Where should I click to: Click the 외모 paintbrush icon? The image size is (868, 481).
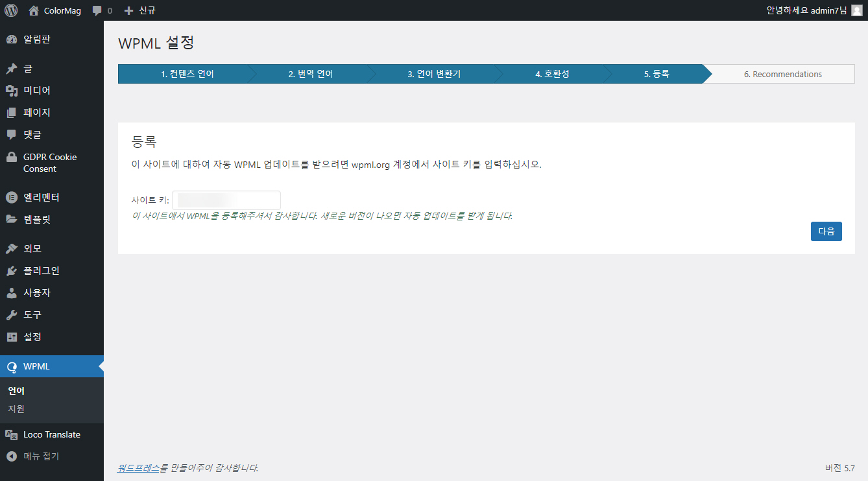[x=12, y=248]
